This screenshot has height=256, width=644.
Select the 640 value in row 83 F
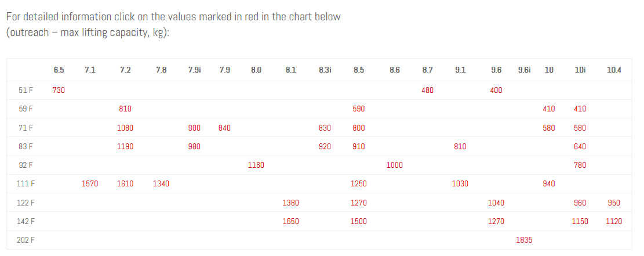click(x=580, y=146)
